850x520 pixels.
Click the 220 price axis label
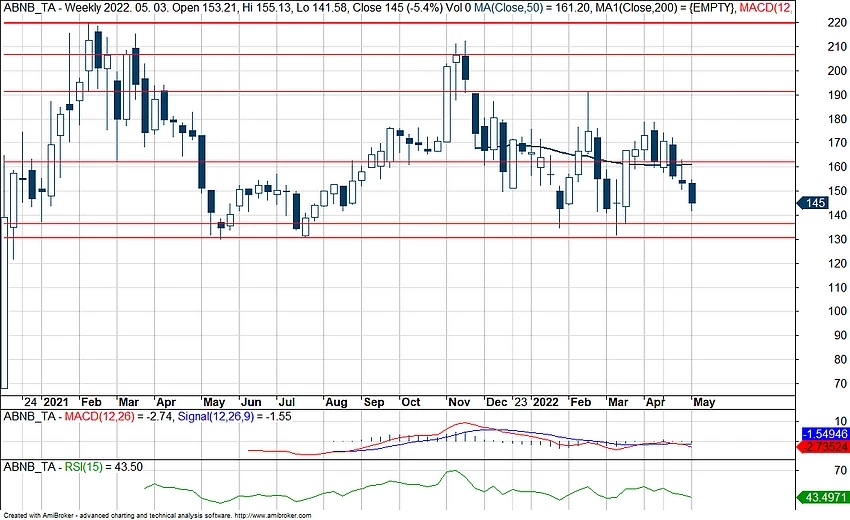[838, 22]
